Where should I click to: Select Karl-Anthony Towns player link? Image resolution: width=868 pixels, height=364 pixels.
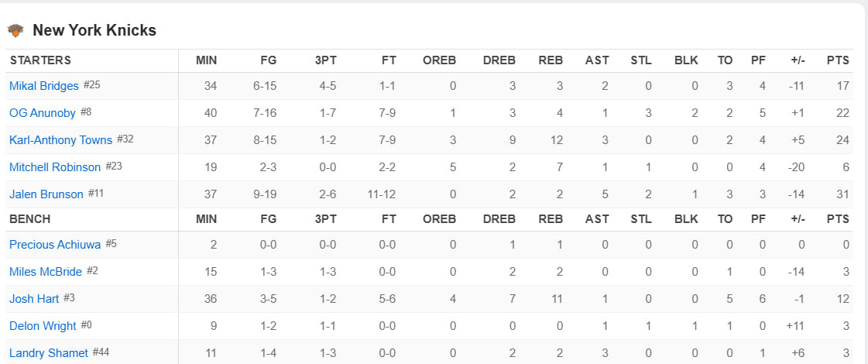(61, 140)
